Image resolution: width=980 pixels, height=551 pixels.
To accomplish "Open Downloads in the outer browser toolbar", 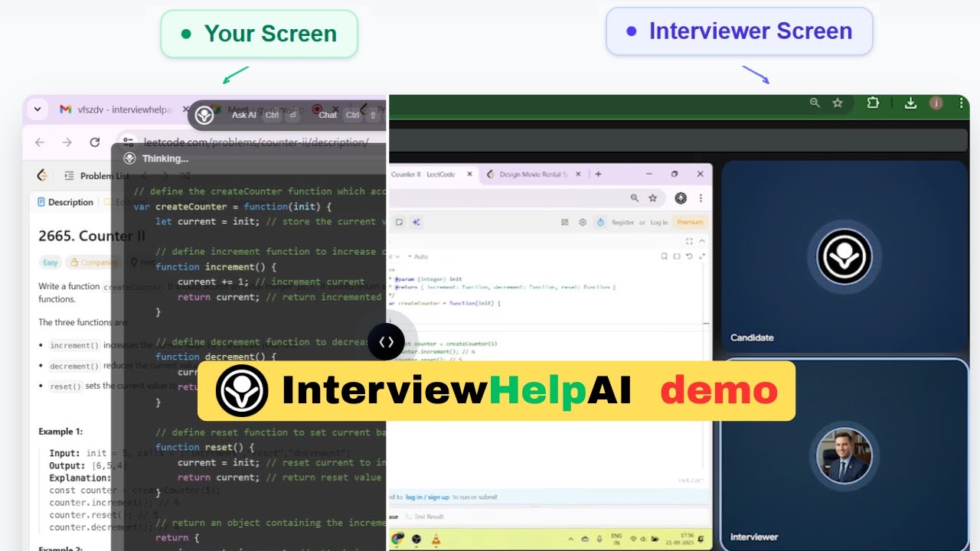I will [x=910, y=103].
